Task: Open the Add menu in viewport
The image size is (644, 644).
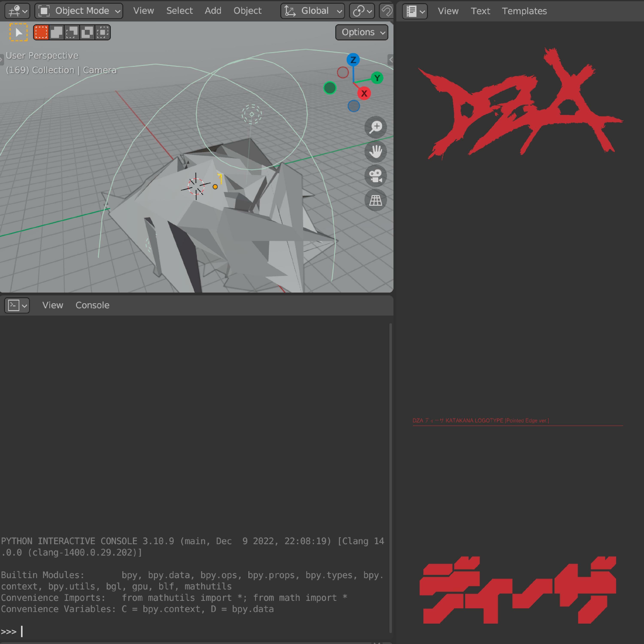Action: coord(213,11)
